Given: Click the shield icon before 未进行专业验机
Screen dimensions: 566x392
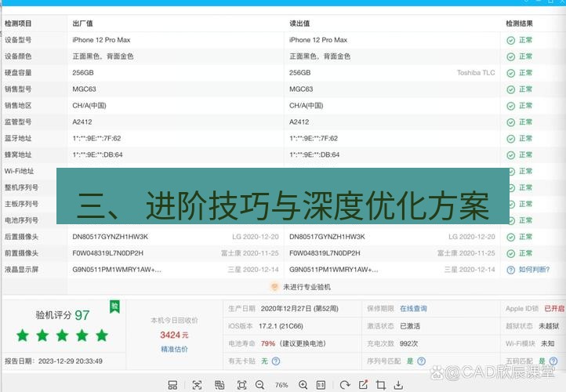Looking at the screenshot, I should pyautogui.click(x=274, y=287).
